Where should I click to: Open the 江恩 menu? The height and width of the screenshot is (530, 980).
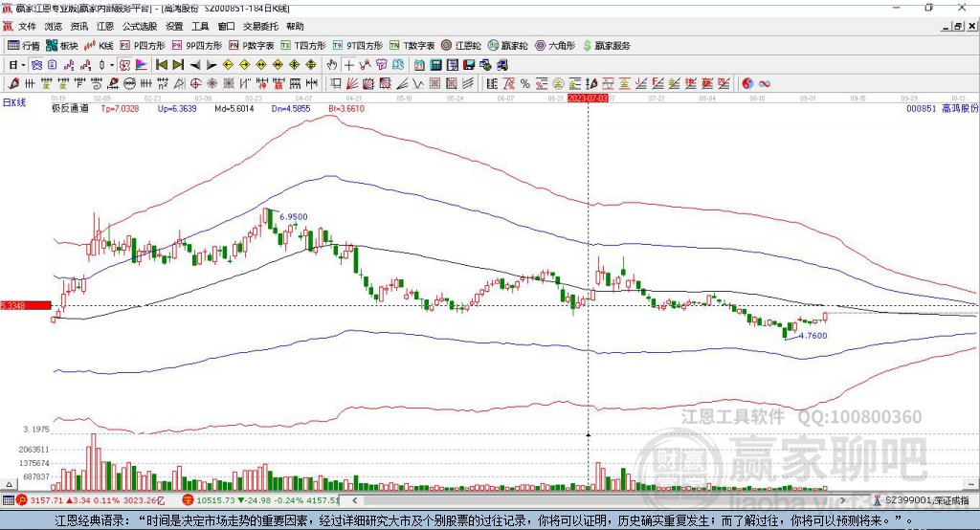point(105,26)
